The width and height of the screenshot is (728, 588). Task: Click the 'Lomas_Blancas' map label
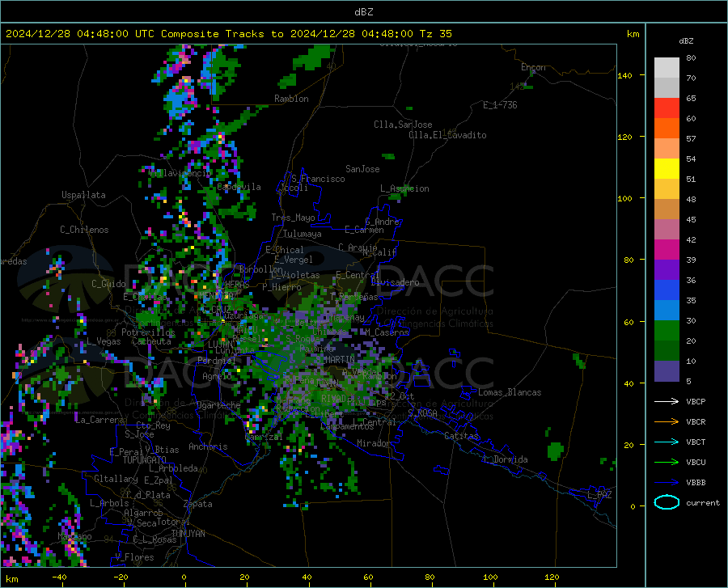click(x=510, y=392)
